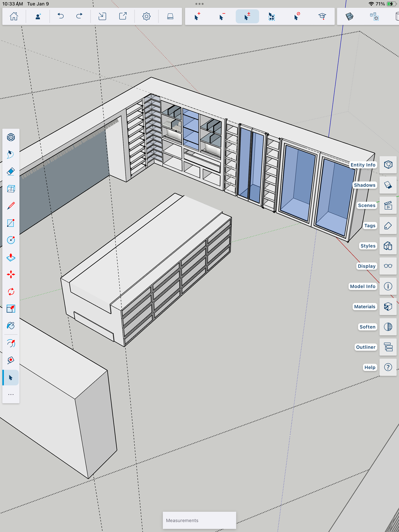Screen dimensions: 399x532
Task: Open the Entity Info panel
Action: (388, 165)
